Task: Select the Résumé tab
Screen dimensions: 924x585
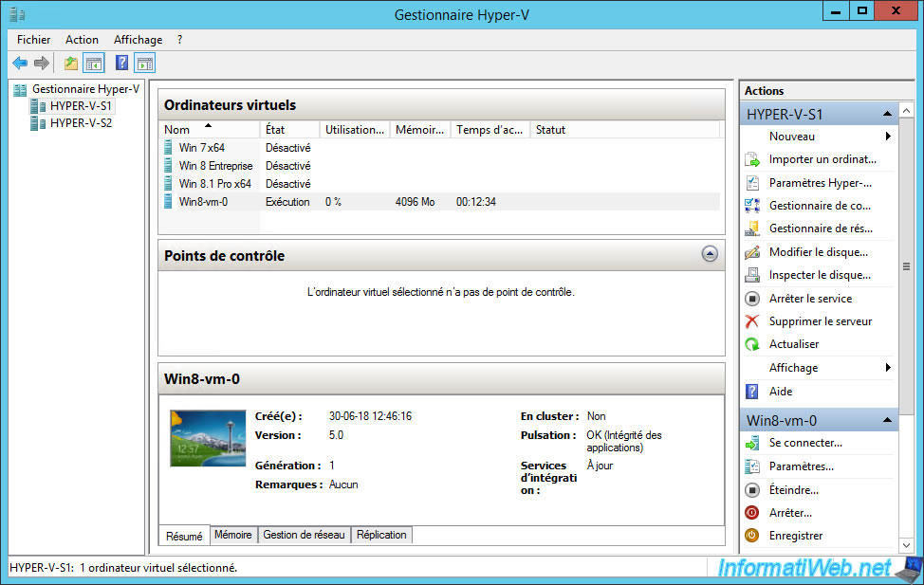Action: pos(184,536)
